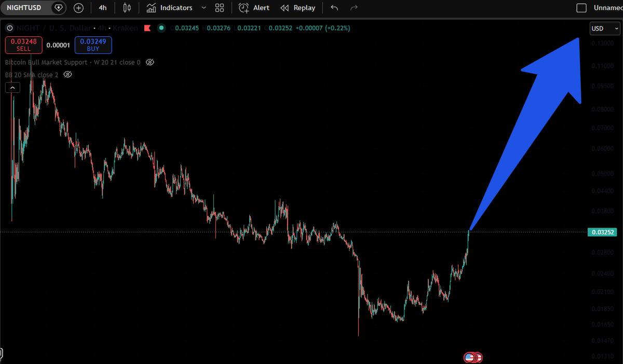
Task: Show the hidden BB 20 SMA indicator
Action: 67,75
